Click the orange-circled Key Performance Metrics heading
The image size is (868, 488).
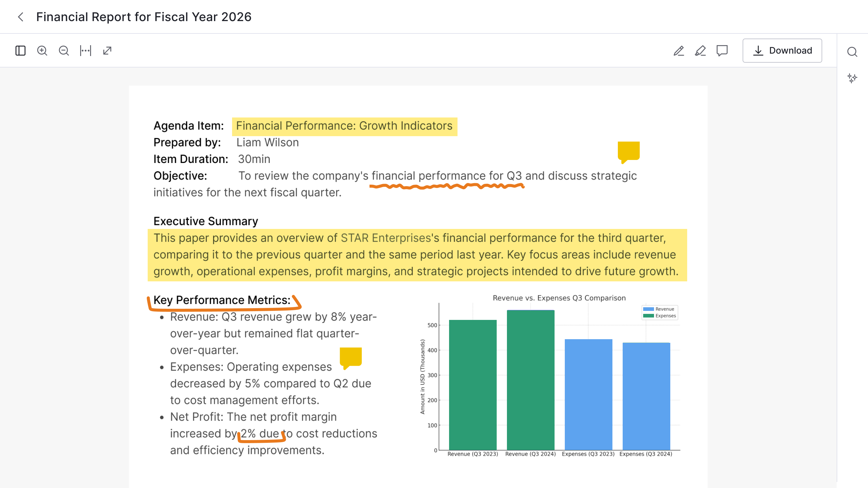point(222,300)
